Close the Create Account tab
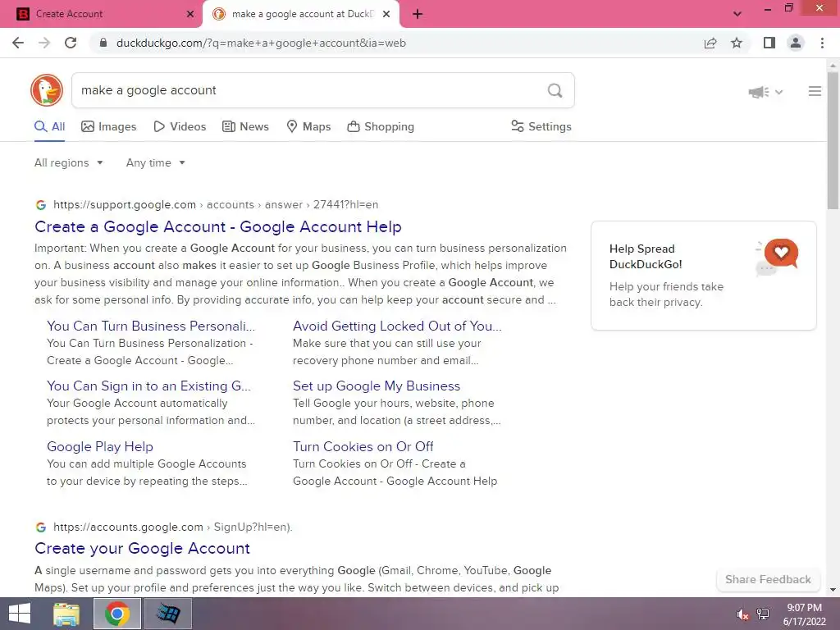The width and height of the screenshot is (840, 630). (x=189, y=14)
